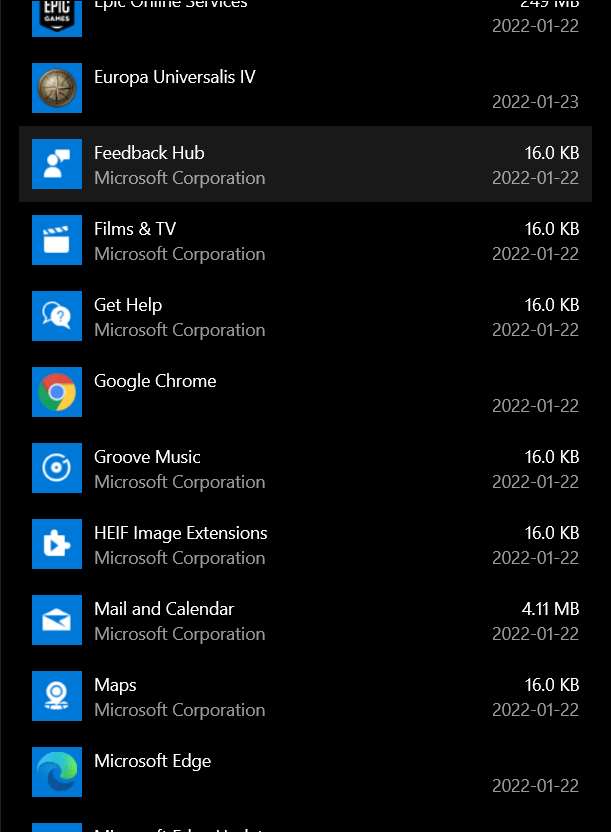Image resolution: width=611 pixels, height=832 pixels.
Task: Click the Maps app icon
Action: (x=57, y=696)
